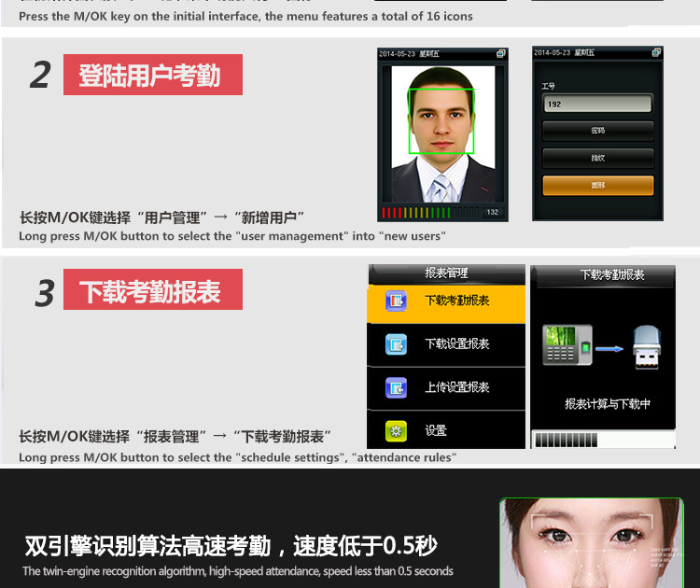Click the headline 双引擎识别算法高速考勤

(147, 546)
